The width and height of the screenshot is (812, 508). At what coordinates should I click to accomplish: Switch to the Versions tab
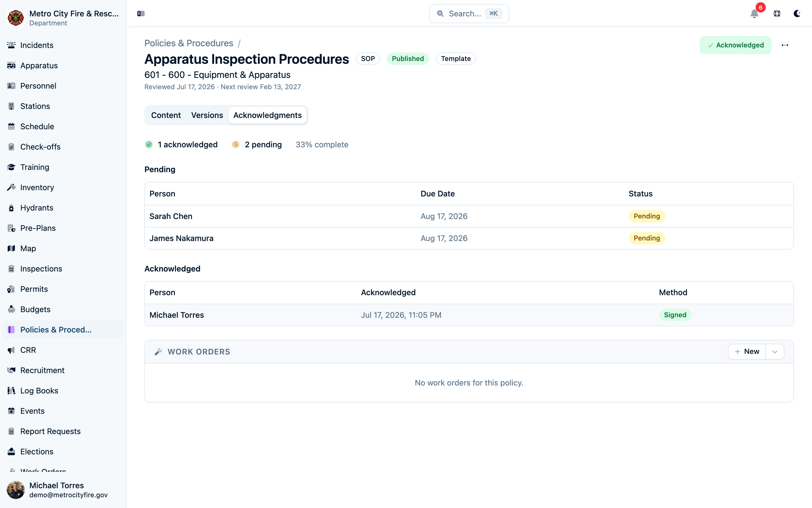(207, 115)
